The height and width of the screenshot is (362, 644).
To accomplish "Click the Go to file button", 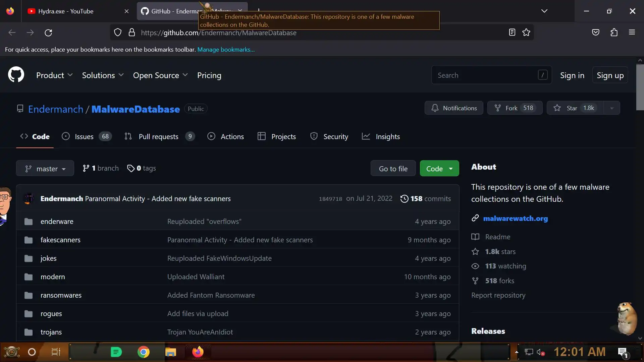I will tap(393, 169).
